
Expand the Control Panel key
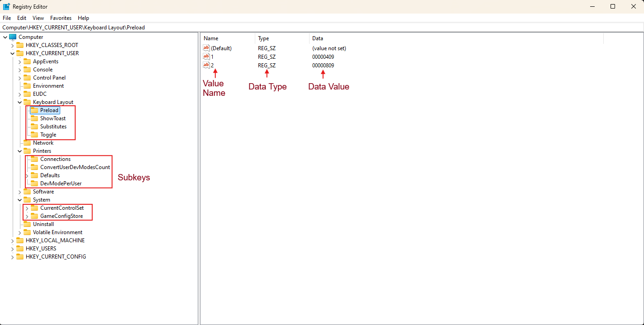(19, 78)
